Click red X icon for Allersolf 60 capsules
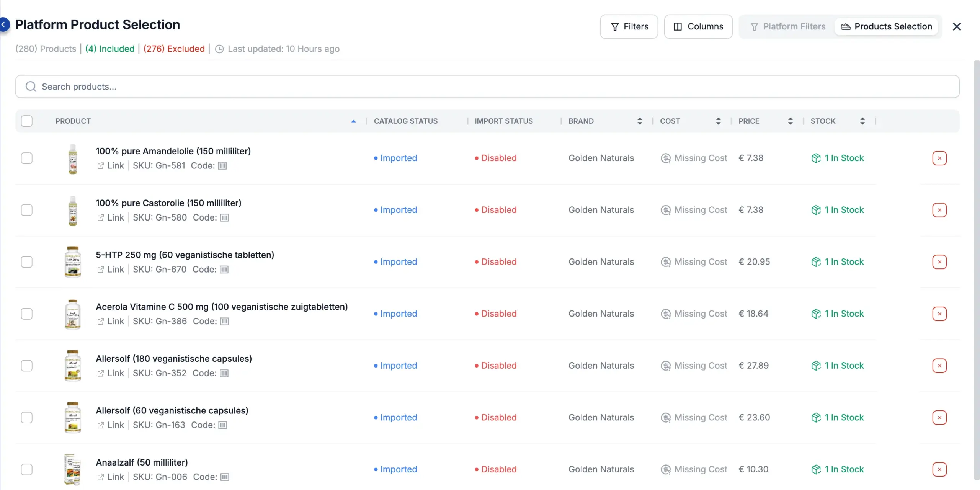Screen dimensions: 980x490 pos(939,418)
